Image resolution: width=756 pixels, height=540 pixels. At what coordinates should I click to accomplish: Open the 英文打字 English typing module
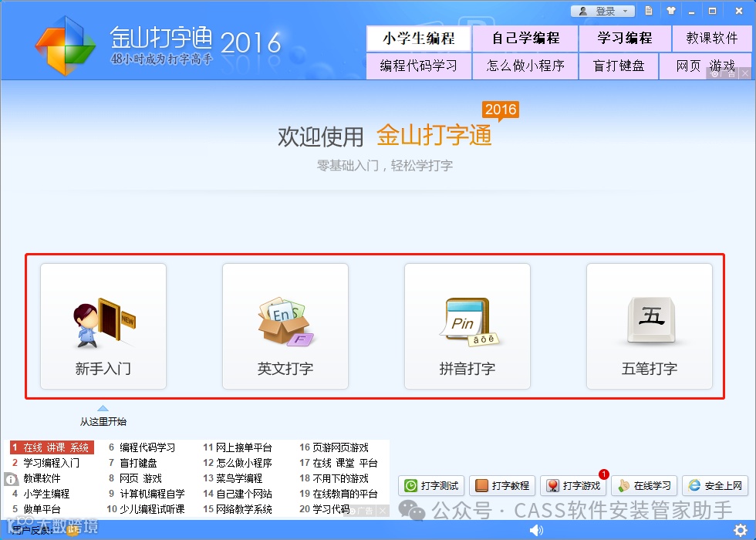pos(285,326)
